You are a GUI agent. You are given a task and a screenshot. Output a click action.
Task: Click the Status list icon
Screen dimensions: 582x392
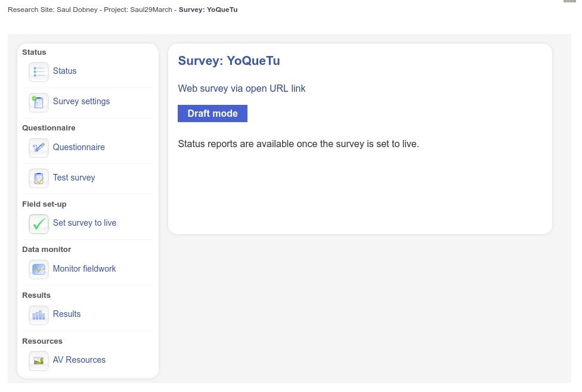[x=39, y=72]
